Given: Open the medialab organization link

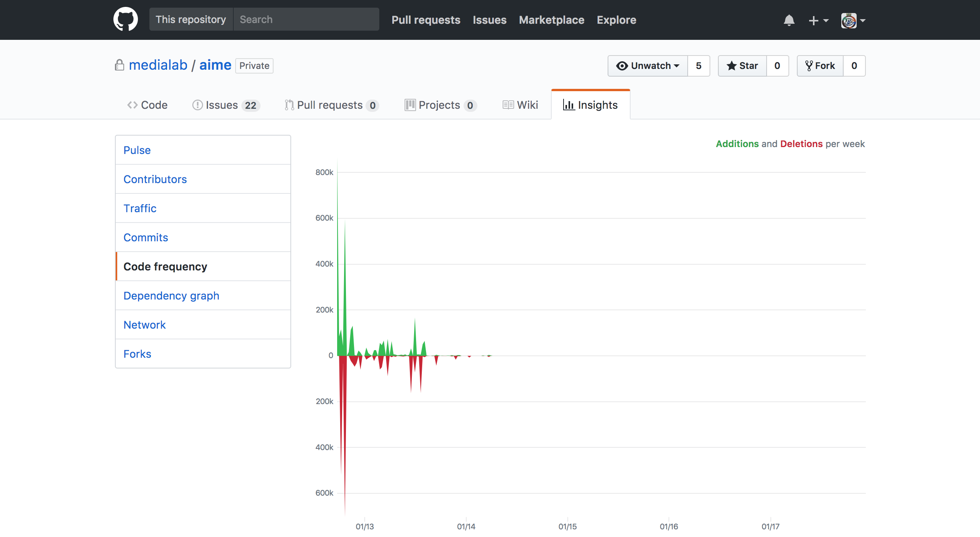Looking at the screenshot, I should [x=158, y=65].
